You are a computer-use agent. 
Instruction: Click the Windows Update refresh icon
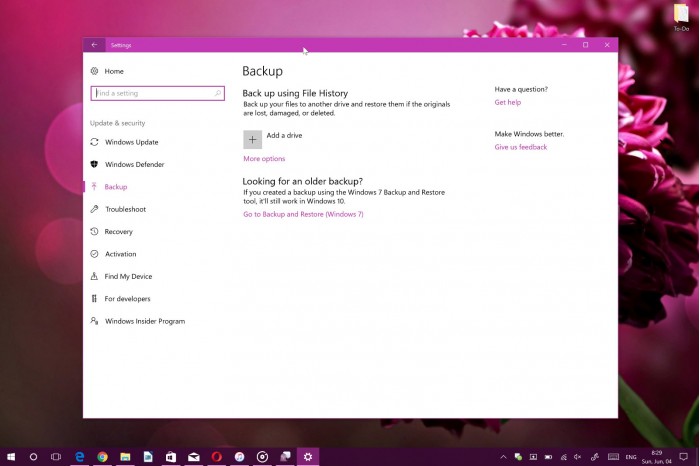pos(94,142)
